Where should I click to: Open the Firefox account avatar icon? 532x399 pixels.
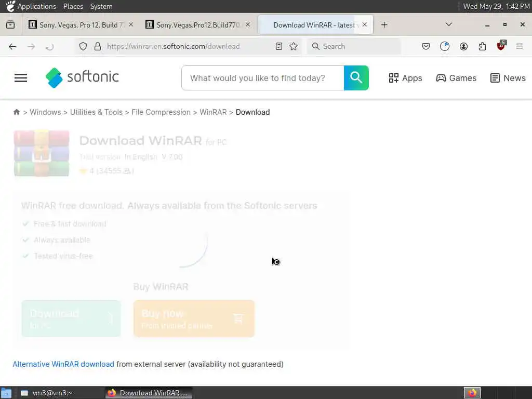point(463,46)
